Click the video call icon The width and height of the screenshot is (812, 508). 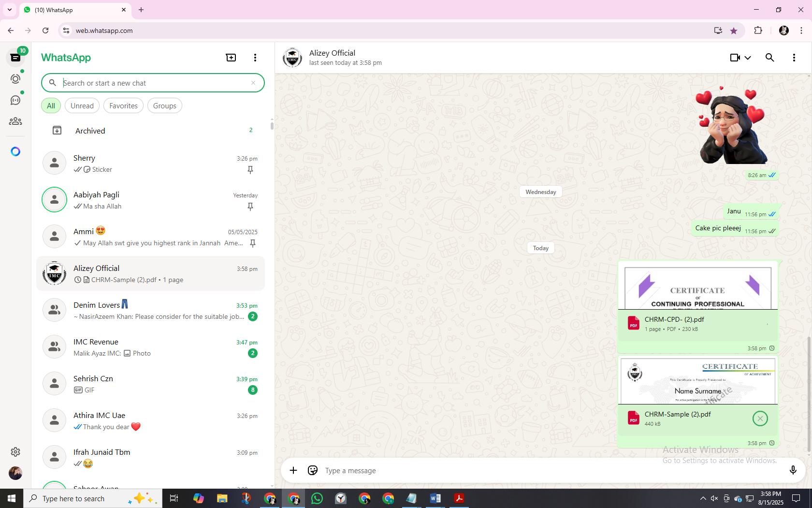click(x=735, y=58)
